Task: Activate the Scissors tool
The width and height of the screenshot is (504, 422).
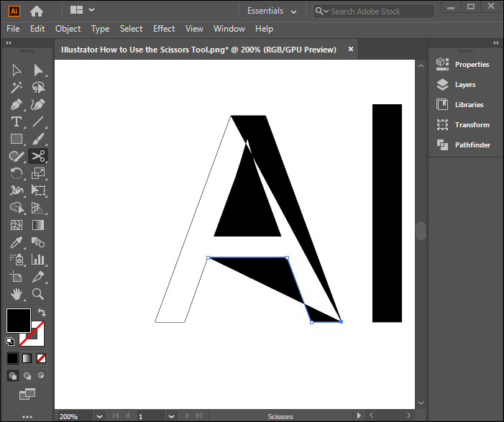Action: coord(38,156)
